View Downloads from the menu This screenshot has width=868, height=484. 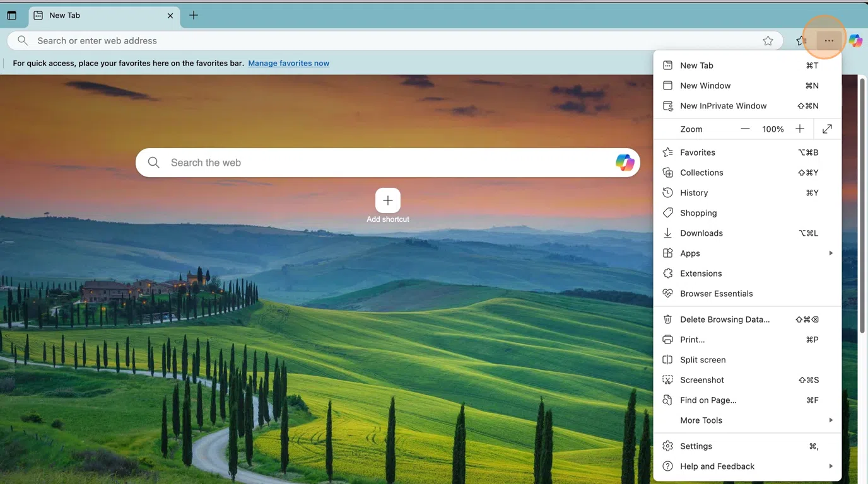(748, 233)
